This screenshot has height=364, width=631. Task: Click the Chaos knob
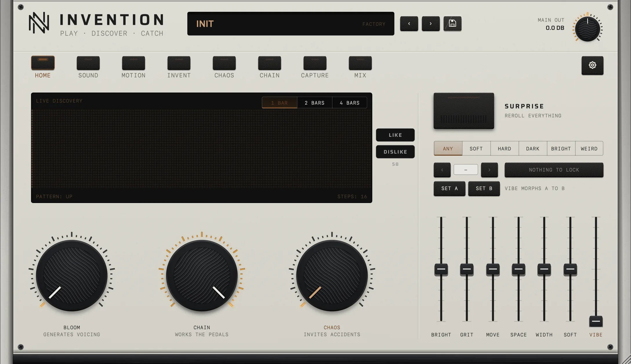[332, 275]
